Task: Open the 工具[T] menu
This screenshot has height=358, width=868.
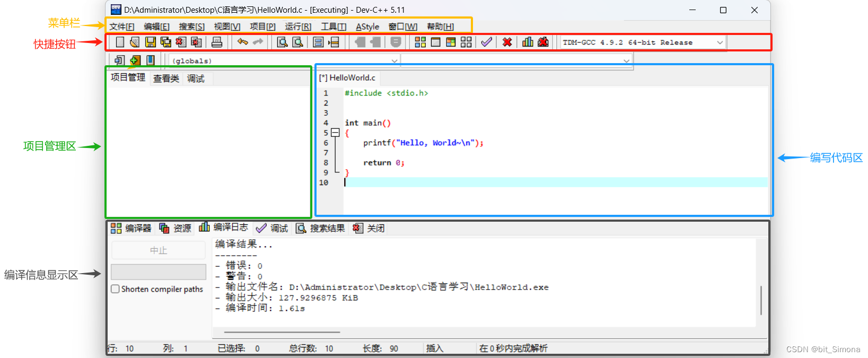Action: [x=334, y=27]
